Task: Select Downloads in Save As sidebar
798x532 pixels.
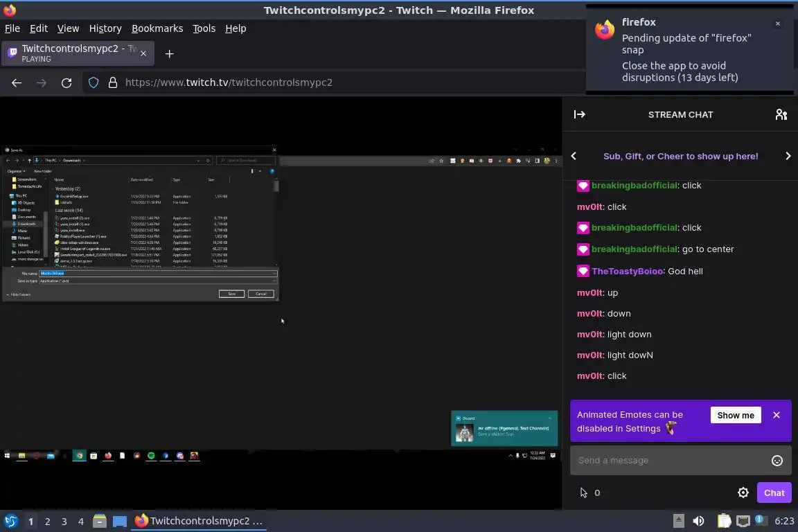Action: pos(26,224)
